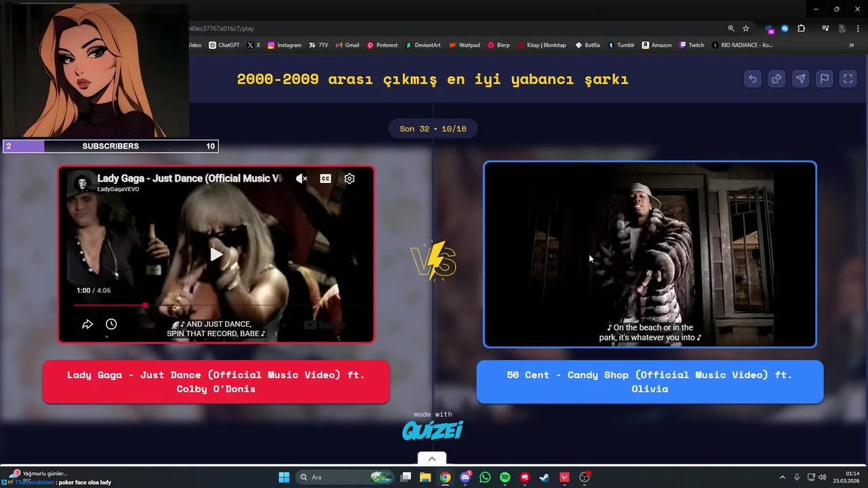The image size is (868, 488).
Task: Open Kitap | Bkmkitap bookmark
Action: [541, 45]
